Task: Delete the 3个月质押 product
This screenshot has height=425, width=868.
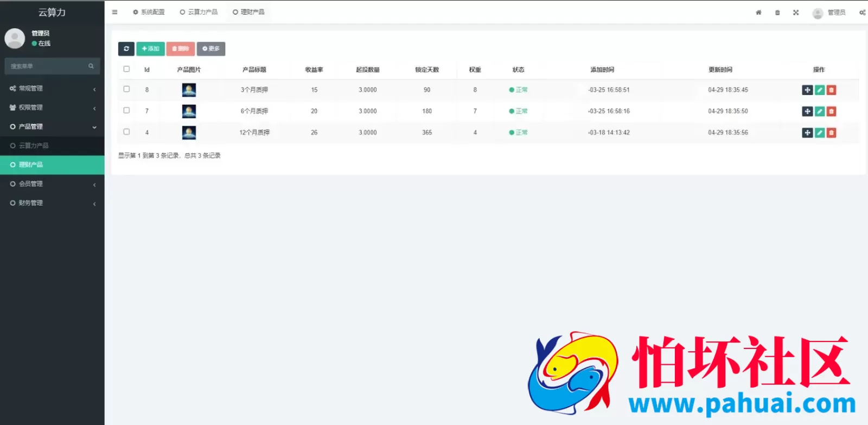Action: point(831,90)
